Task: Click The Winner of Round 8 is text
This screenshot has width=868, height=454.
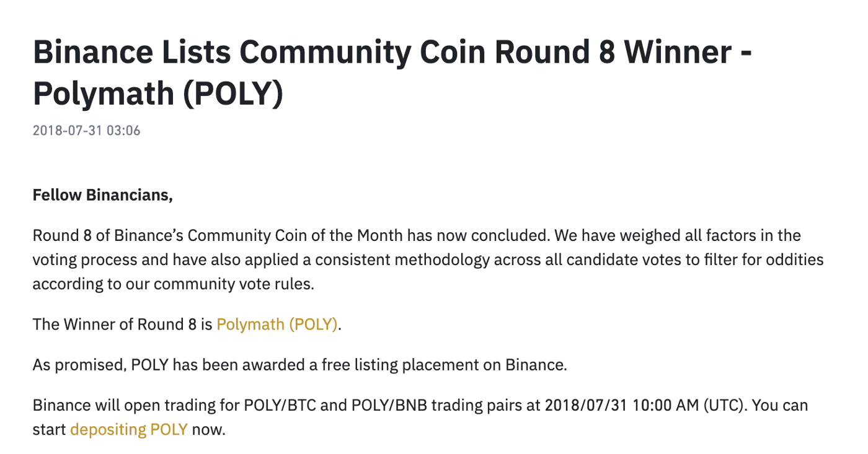Action: (123, 325)
